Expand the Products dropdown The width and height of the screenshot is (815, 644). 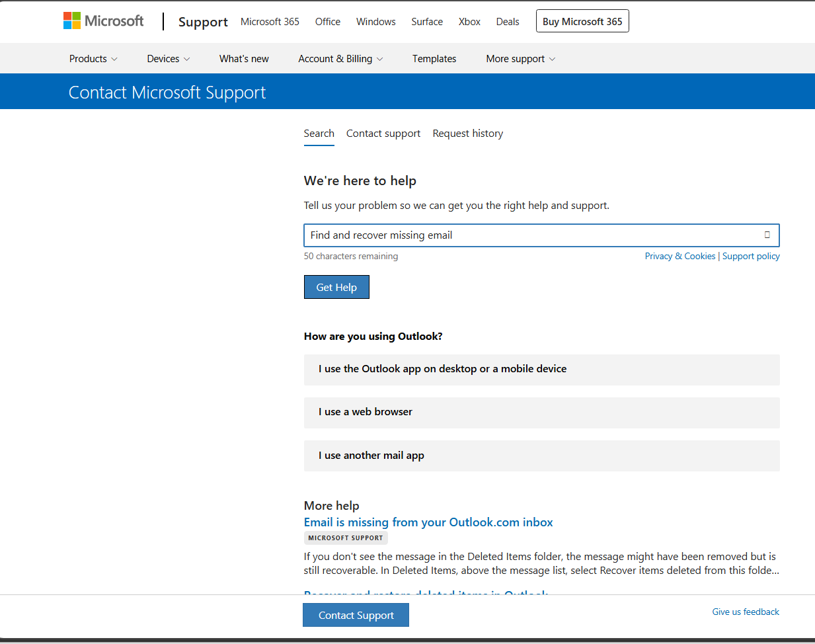point(93,59)
